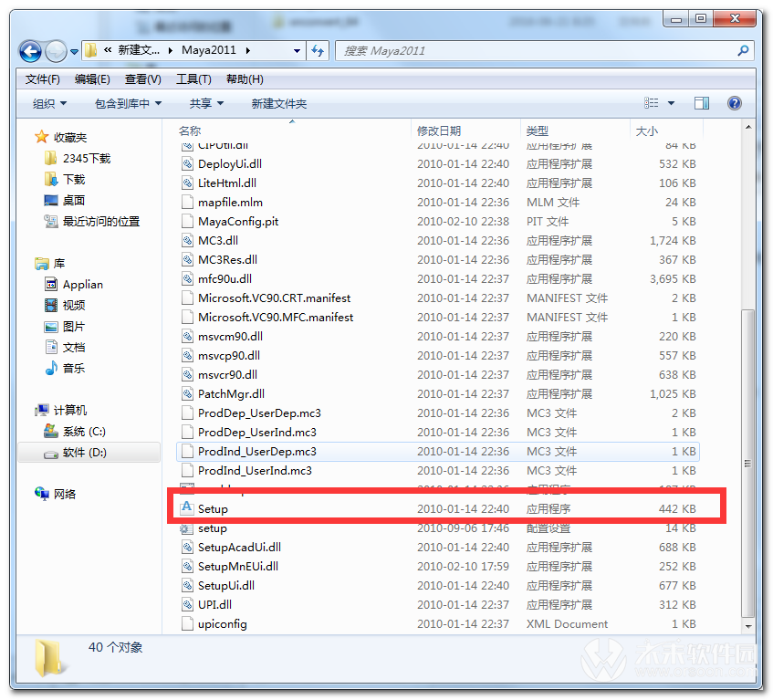Open the 音乐 library
The width and height of the screenshot is (773, 700).
pos(65,368)
